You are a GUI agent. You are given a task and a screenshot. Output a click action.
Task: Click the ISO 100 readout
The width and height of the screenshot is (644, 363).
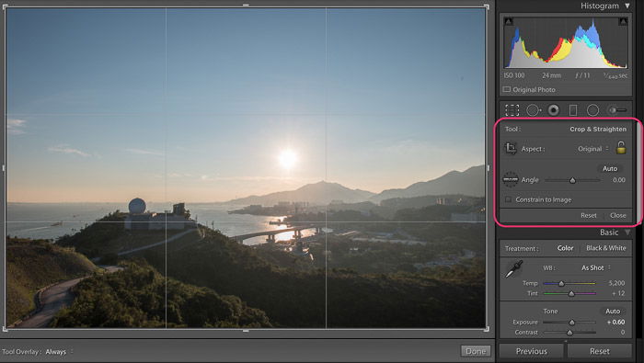pos(514,75)
